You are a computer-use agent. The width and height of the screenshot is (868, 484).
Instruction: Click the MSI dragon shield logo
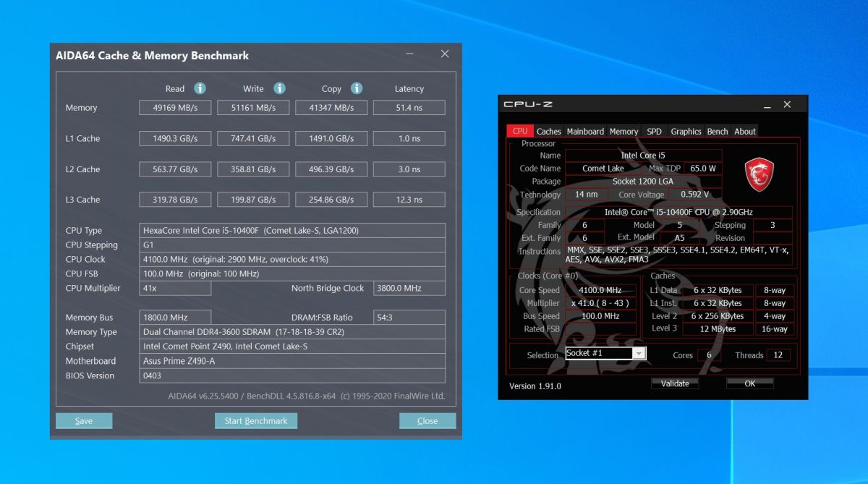pyautogui.click(x=759, y=175)
